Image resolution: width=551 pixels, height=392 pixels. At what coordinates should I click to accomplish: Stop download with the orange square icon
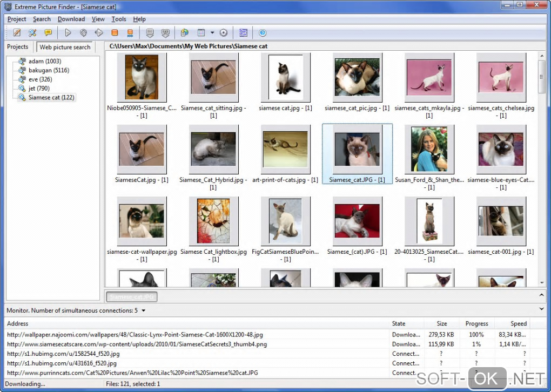(114, 32)
